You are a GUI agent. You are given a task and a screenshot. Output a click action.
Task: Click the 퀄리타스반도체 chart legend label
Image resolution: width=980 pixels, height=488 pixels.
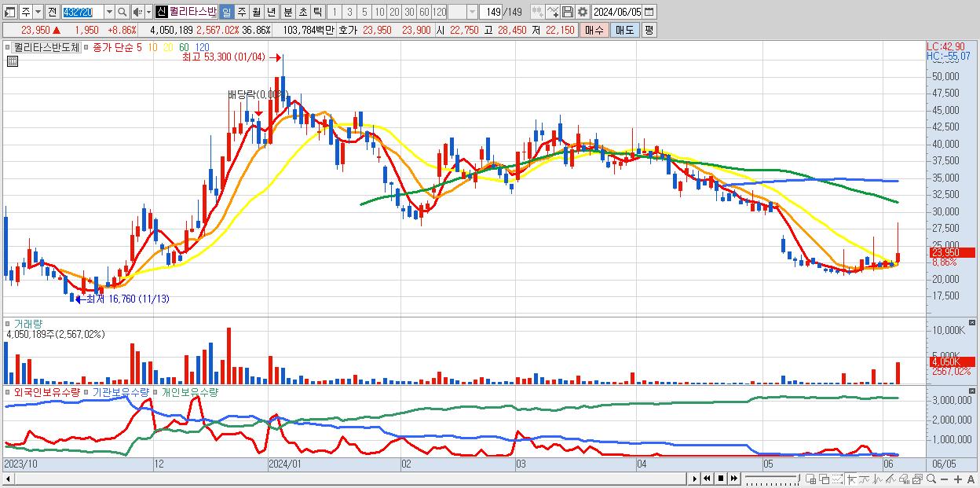coord(47,47)
